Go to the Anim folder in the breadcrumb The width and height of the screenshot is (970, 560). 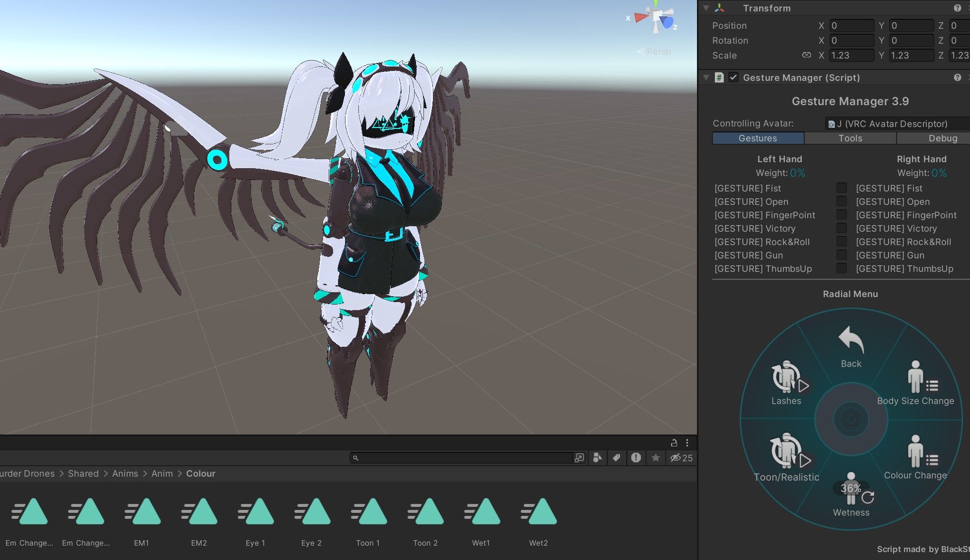[162, 474]
